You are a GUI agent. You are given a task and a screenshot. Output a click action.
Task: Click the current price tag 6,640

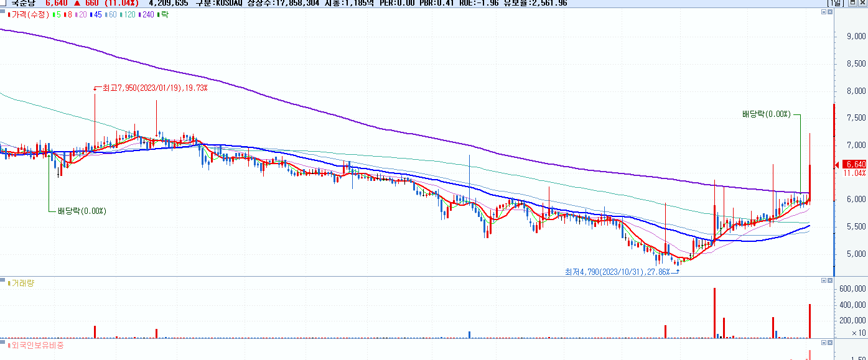[854, 164]
